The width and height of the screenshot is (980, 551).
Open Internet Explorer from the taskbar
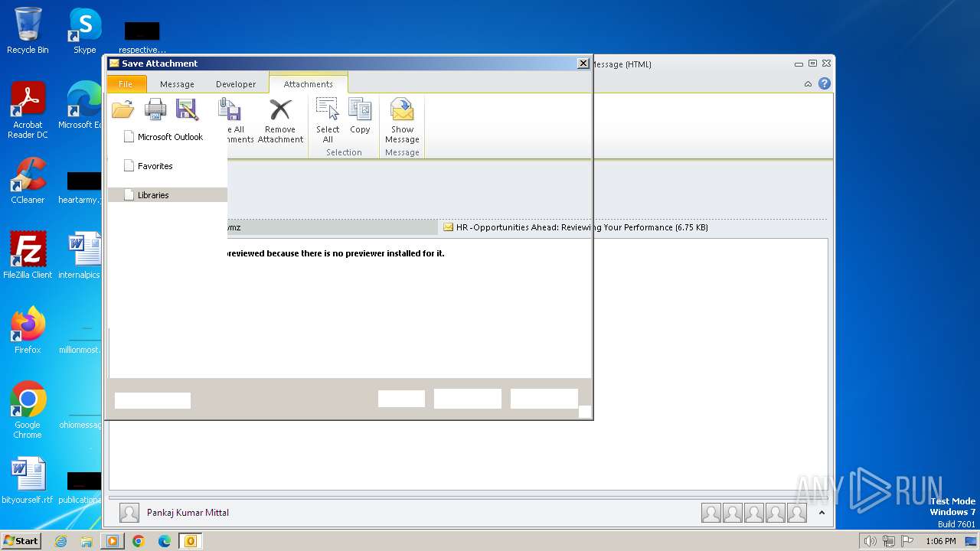60,541
